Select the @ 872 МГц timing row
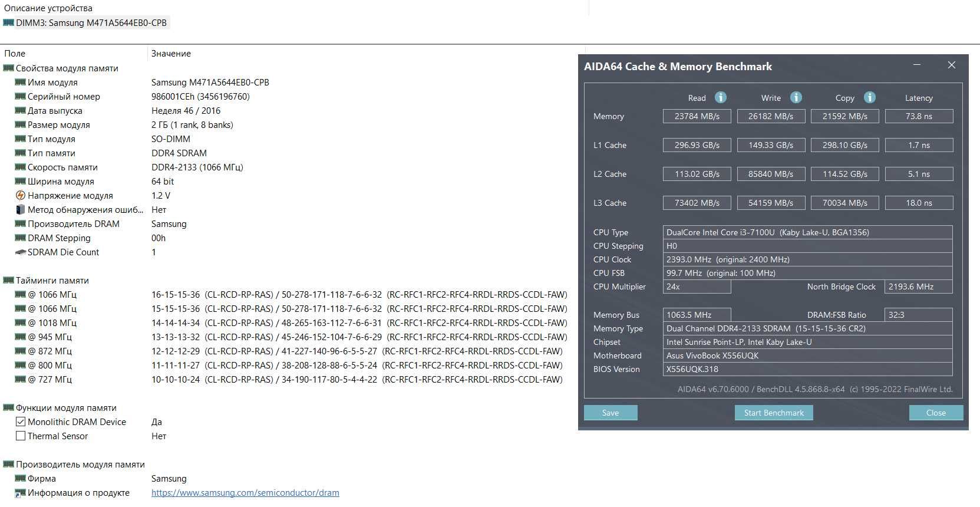The height and width of the screenshot is (507, 980). (288, 351)
